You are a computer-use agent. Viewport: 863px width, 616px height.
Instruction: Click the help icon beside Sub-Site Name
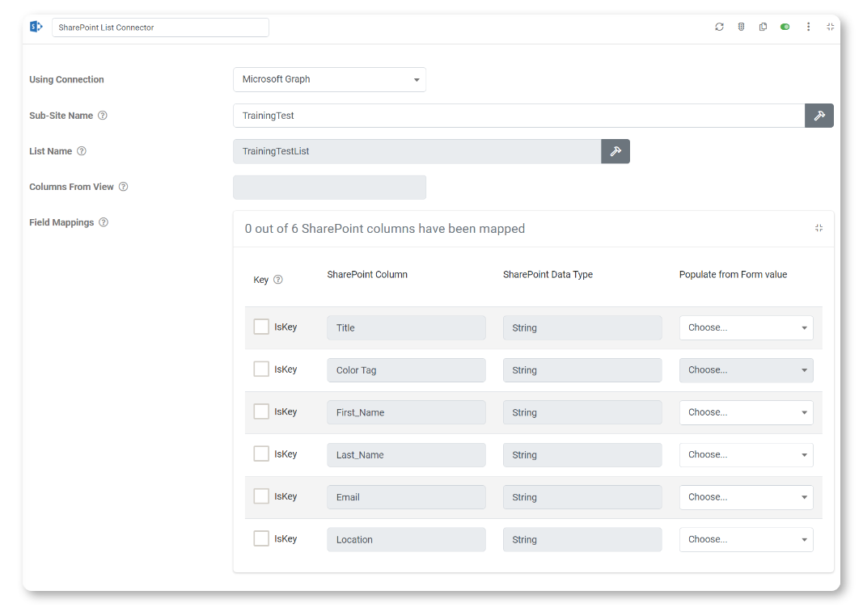(x=103, y=116)
